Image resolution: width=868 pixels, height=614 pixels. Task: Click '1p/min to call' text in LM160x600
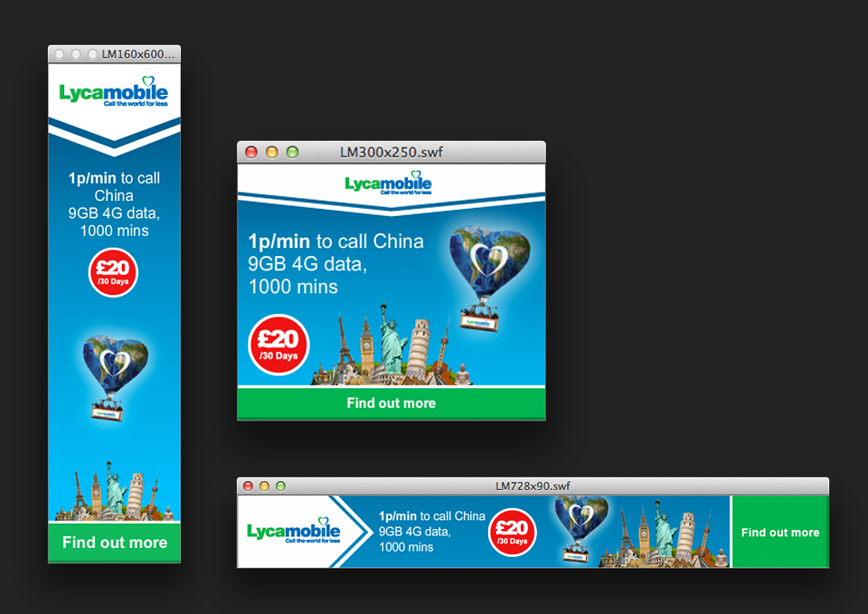(x=114, y=178)
